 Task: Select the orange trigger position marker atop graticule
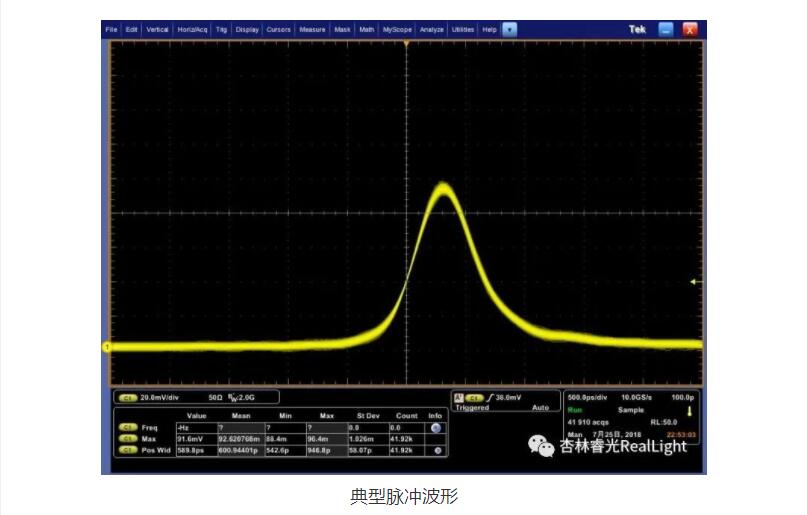[407, 44]
